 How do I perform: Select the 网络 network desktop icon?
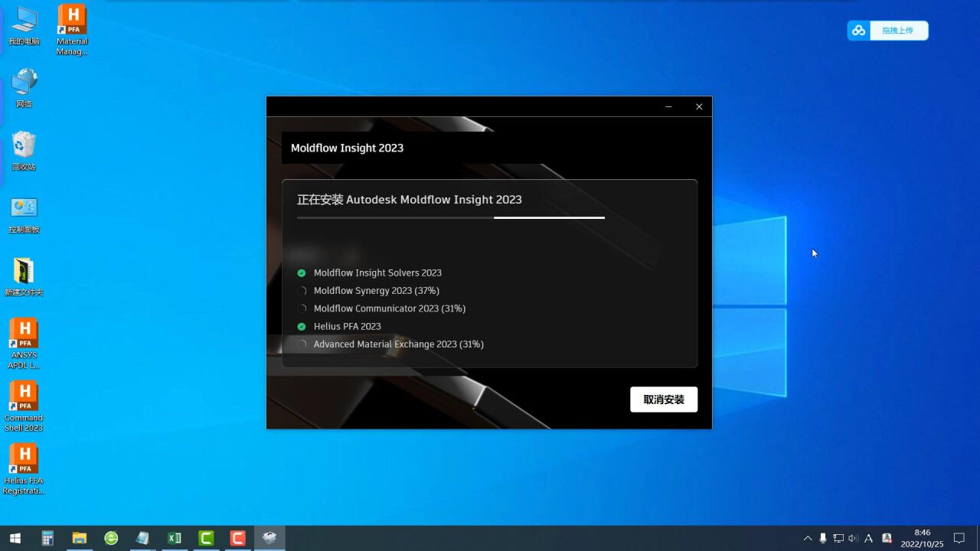tap(24, 87)
